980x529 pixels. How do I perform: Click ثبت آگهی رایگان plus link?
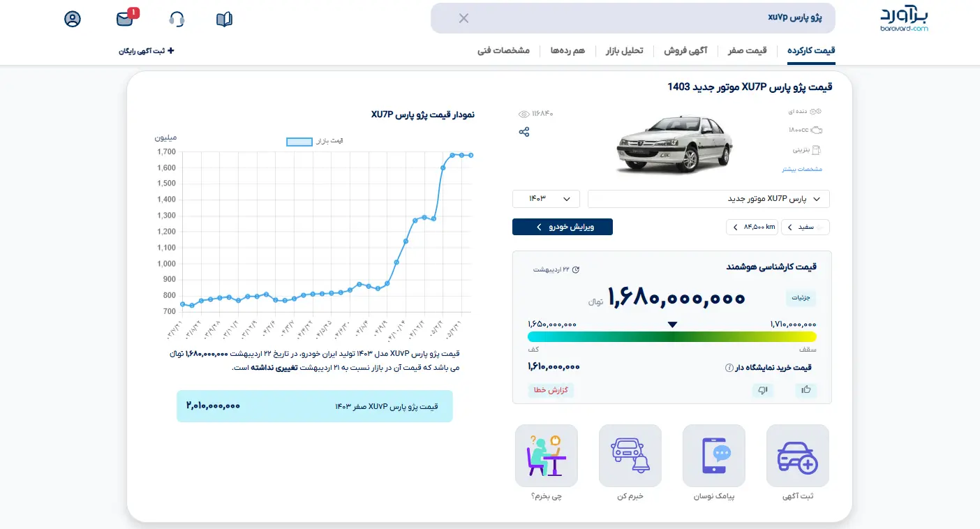147,51
